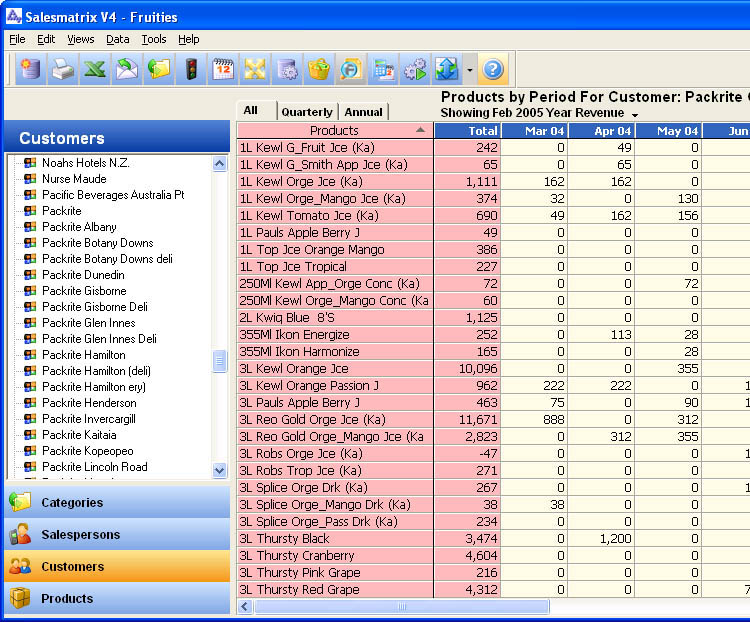Click the customer list scrollbar thumb
This screenshot has height=622, width=750.
coord(220,362)
